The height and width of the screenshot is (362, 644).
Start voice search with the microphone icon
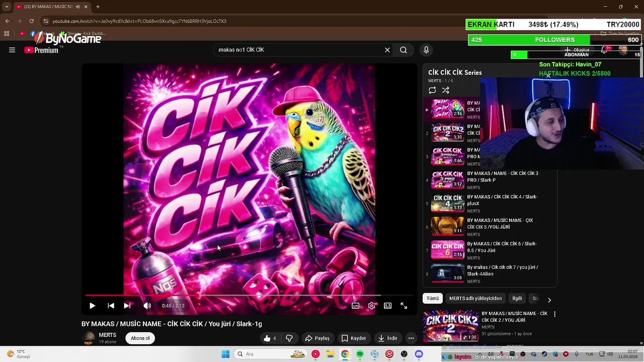coord(426,50)
